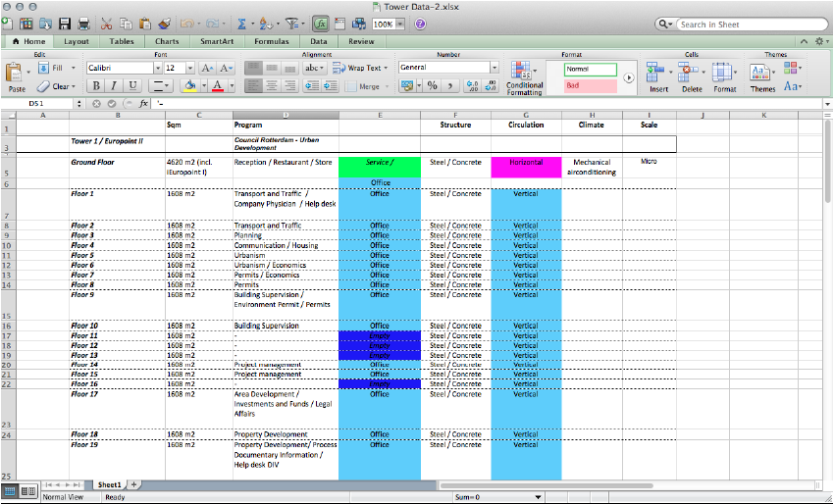Click the large Paste button in ribbon

tap(16, 77)
